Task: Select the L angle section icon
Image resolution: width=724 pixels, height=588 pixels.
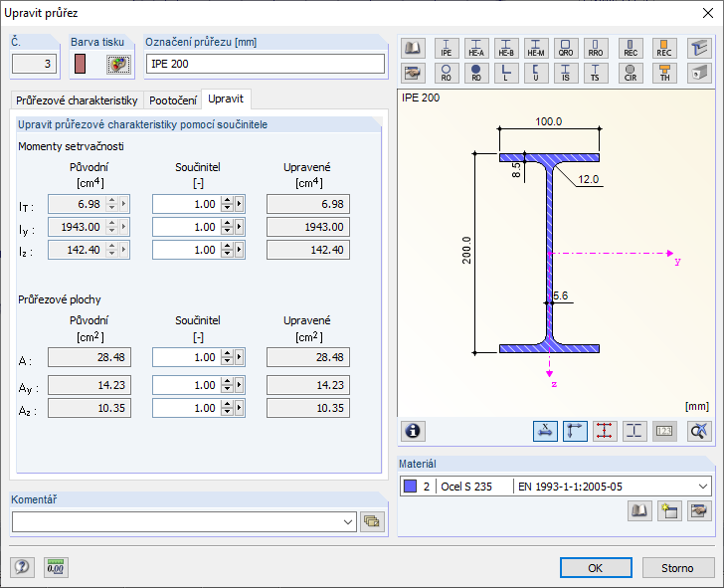Action: click(x=506, y=73)
